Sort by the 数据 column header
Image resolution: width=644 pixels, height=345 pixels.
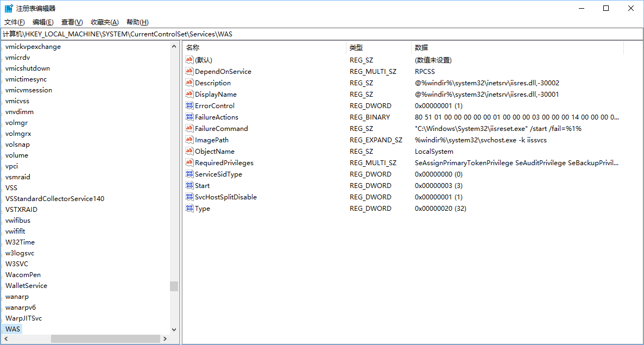pos(517,48)
